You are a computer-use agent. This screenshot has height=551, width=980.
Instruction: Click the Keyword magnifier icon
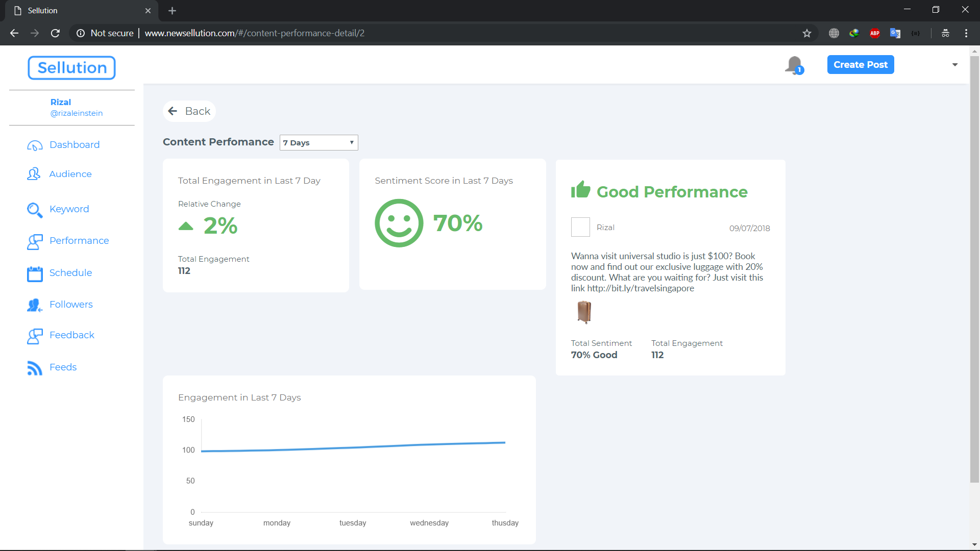(x=34, y=210)
